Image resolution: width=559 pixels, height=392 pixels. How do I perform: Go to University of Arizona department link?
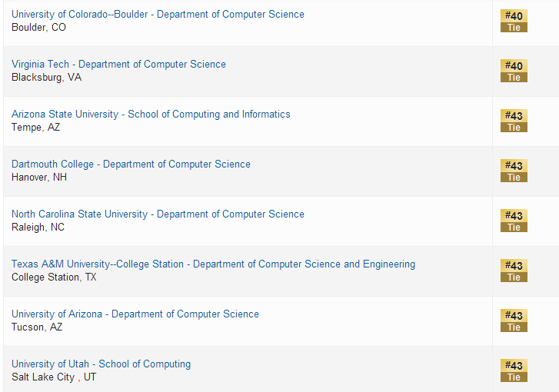(x=135, y=314)
